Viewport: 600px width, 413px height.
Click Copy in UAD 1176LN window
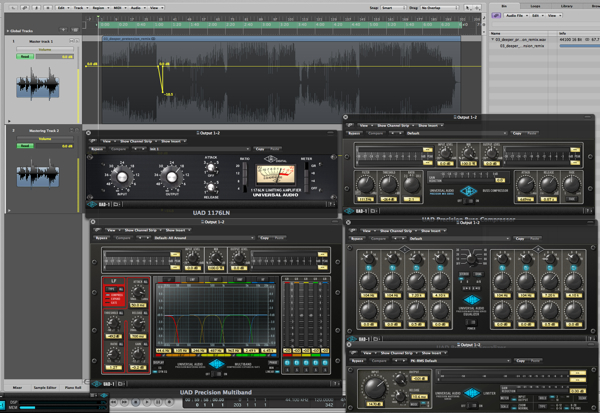click(x=260, y=149)
